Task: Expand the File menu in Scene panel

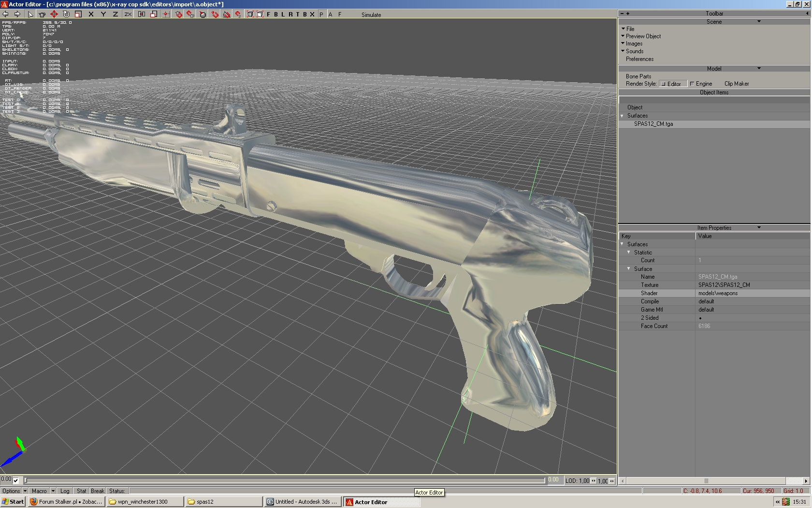Action: [630, 29]
